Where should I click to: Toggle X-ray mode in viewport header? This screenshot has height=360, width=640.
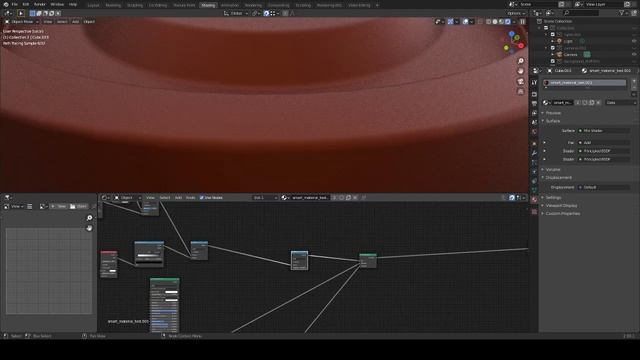tap(480, 22)
